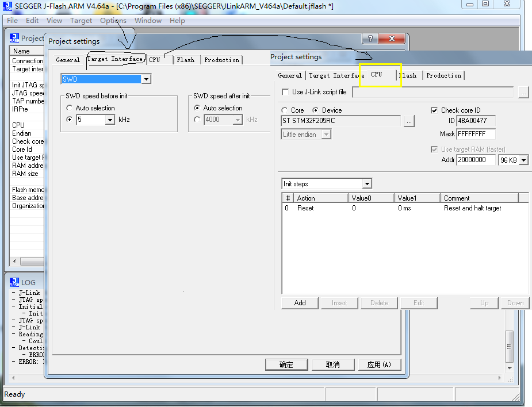This screenshot has height=407, width=532.
Task: Click the RAM size row in Project list
Action: pos(27,173)
